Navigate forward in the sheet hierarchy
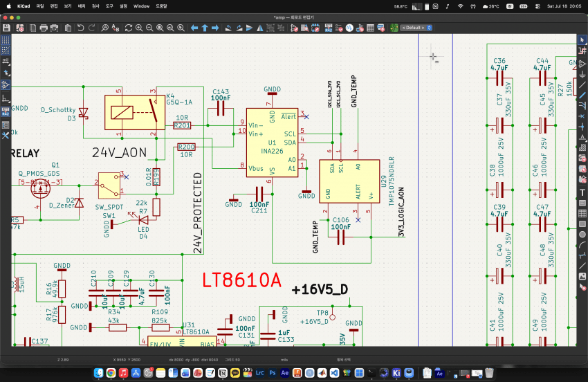This screenshot has height=382, width=588. [x=215, y=28]
